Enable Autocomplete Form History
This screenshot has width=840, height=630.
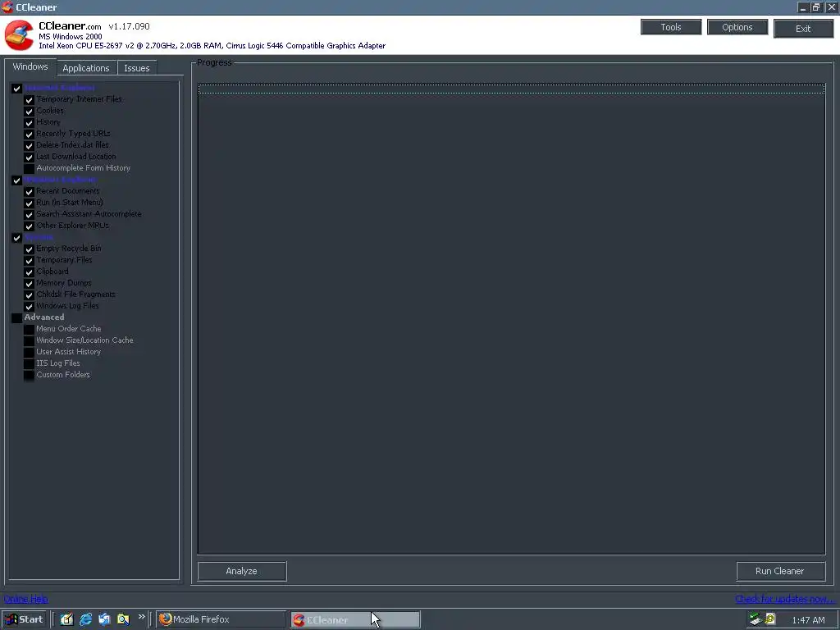pyautogui.click(x=29, y=169)
